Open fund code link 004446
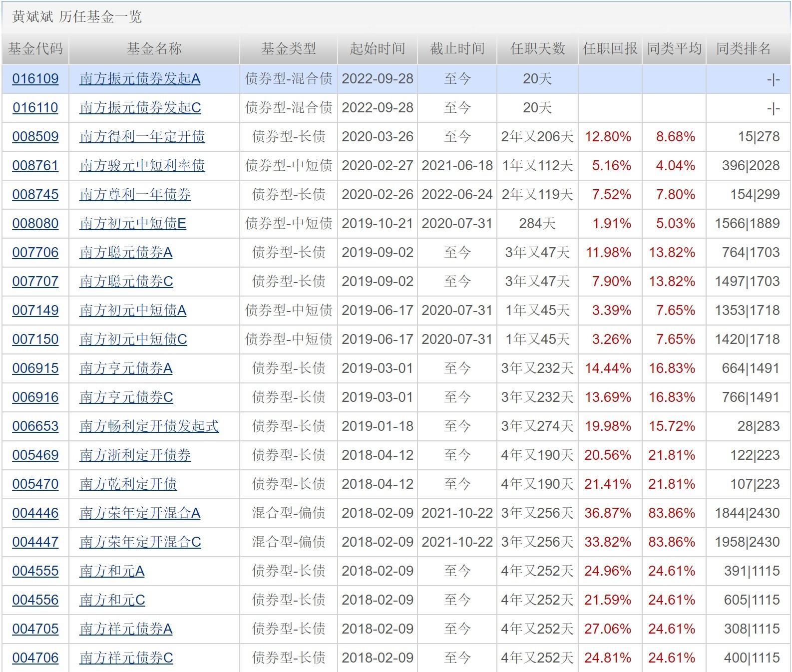 click(35, 513)
